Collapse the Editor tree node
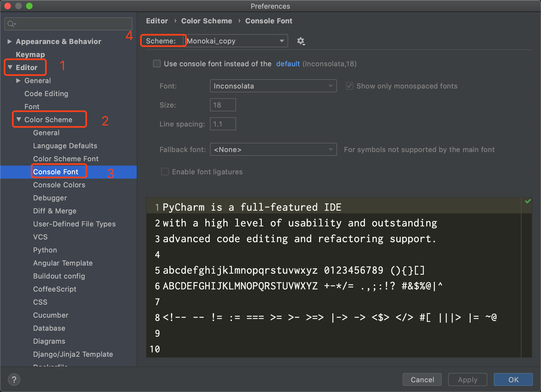Image resolution: width=541 pixels, height=392 pixels. [10, 67]
